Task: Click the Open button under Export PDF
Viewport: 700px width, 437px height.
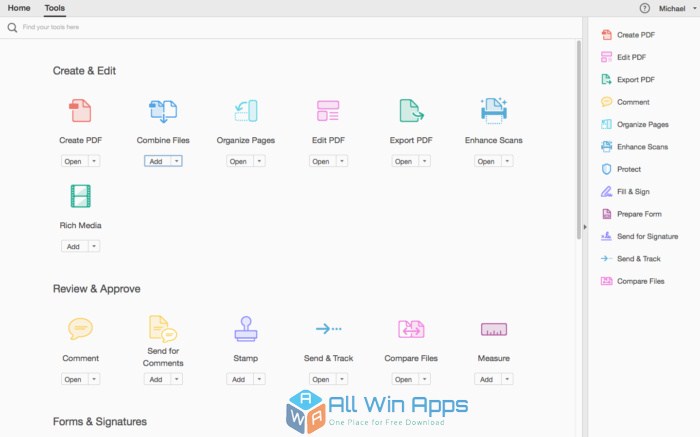Action: click(405, 161)
